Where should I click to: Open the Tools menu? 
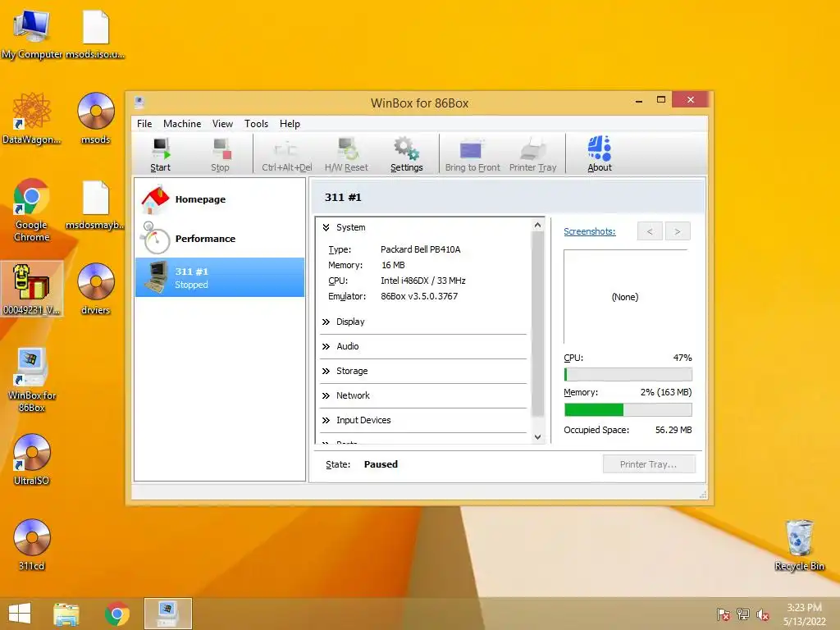click(256, 124)
